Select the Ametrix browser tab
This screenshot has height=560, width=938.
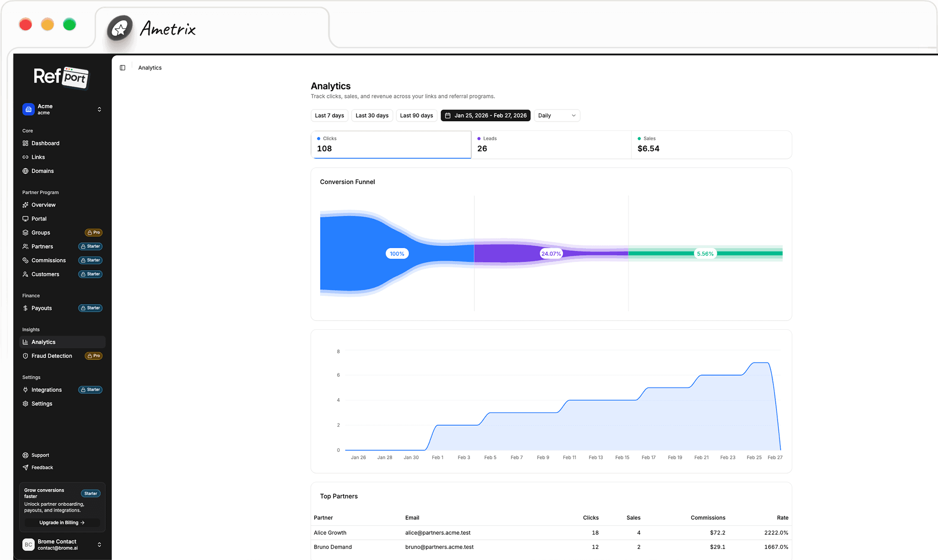point(167,29)
